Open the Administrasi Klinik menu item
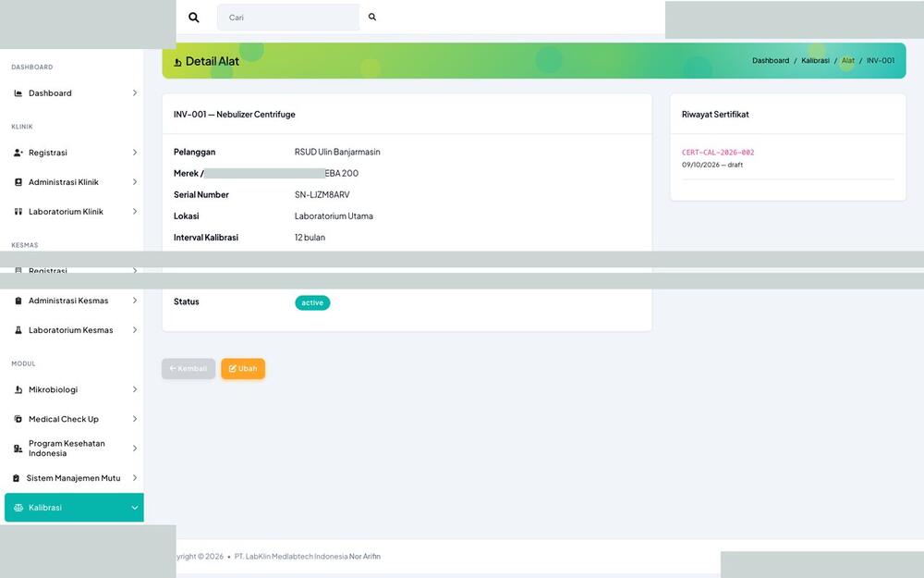The width and height of the screenshot is (924, 578). pyautogui.click(x=74, y=182)
